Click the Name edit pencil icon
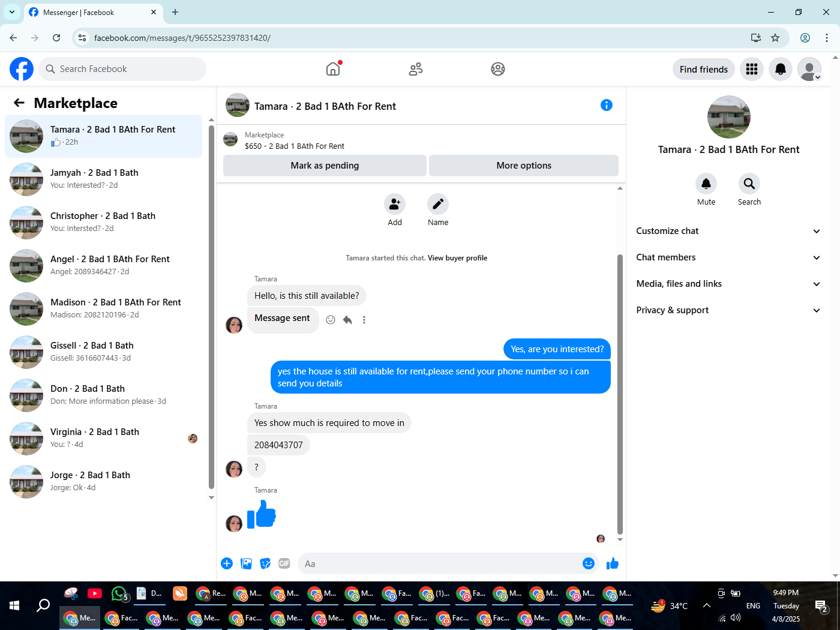Viewport: 840px width, 630px height. pos(438,204)
